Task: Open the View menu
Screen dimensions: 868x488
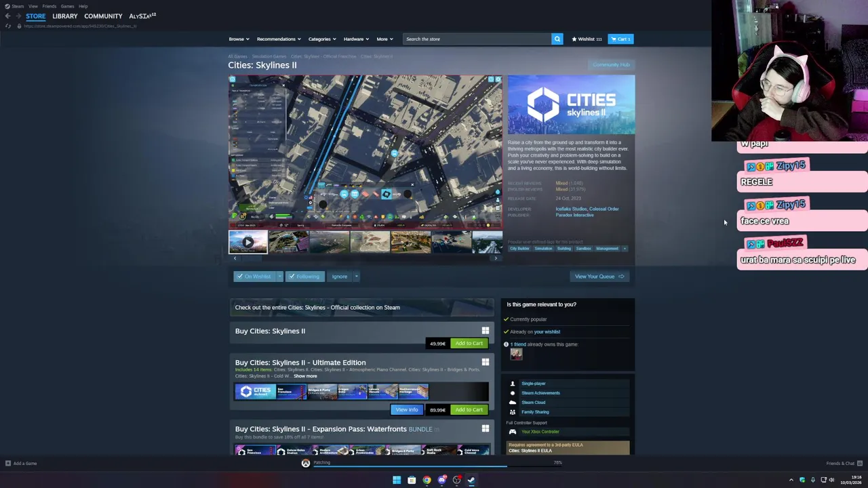Action: [x=33, y=6]
